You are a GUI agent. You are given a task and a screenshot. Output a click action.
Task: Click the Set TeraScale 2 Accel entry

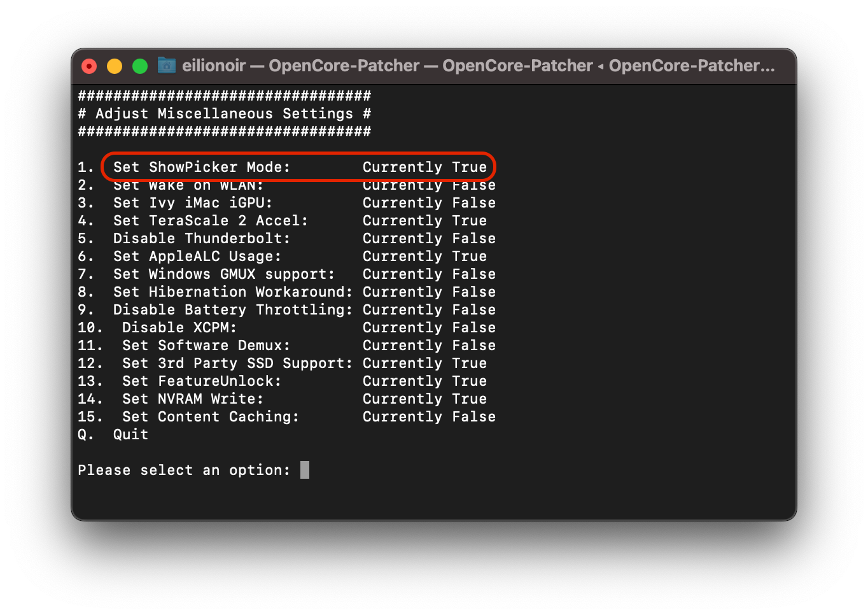[x=210, y=221]
